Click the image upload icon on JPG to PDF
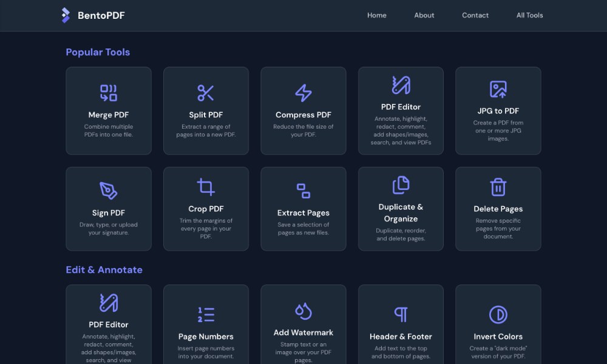 498,93
